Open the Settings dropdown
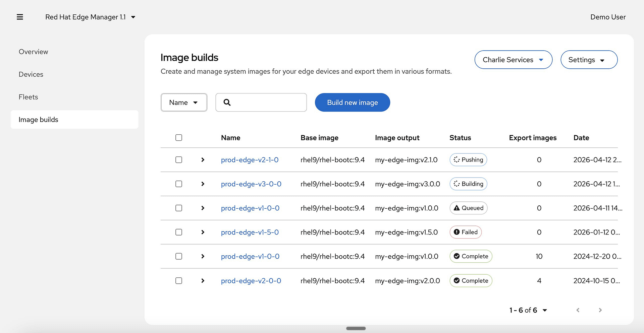 click(x=589, y=60)
